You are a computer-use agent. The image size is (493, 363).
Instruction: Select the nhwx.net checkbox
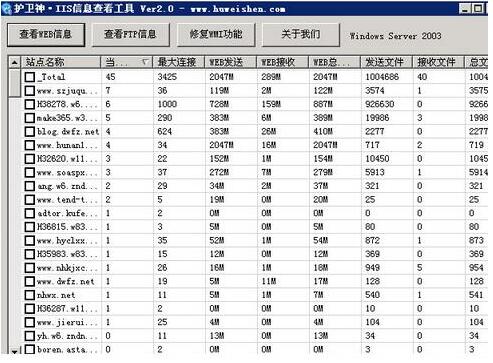(30, 295)
